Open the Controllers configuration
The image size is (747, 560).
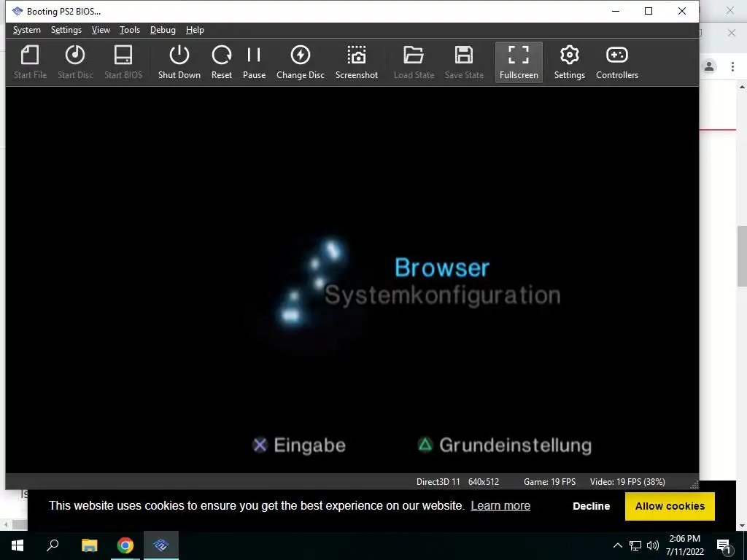[x=617, y=62]
